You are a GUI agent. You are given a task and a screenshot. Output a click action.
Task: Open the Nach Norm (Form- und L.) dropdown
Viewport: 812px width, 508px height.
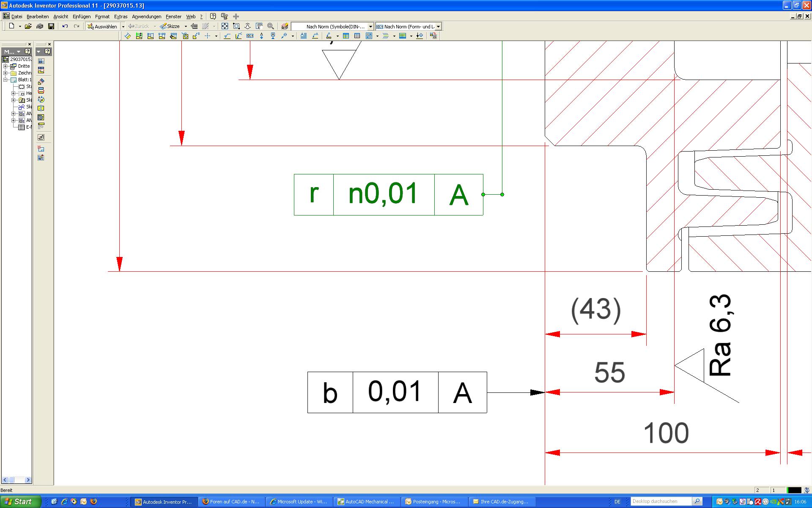[x=438, y=26]
